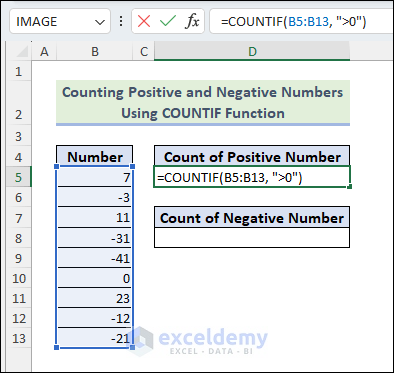Select row 11 header
Screen dimensions: 394x373
18,298
